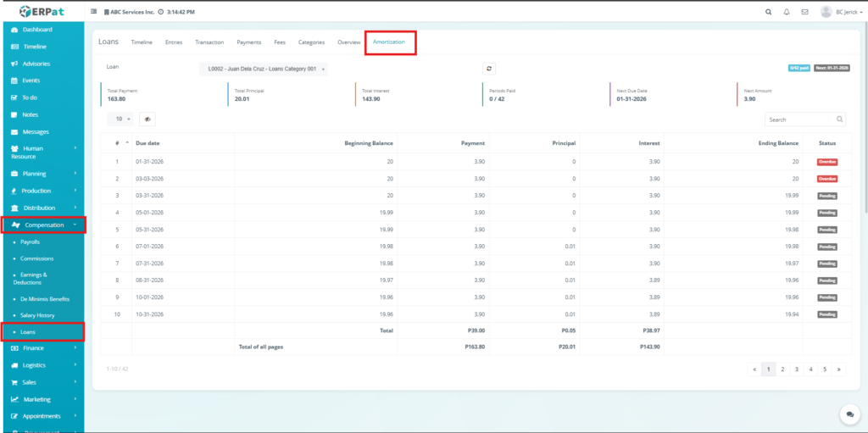Open the loan selection dropdown

[x=264, y=69]
